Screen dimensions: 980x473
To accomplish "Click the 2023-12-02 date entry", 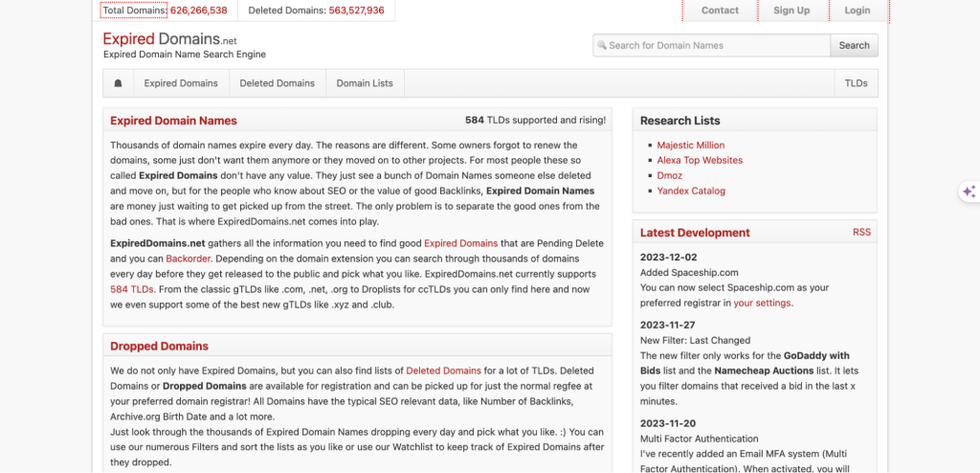I will (x=668, y=258).
